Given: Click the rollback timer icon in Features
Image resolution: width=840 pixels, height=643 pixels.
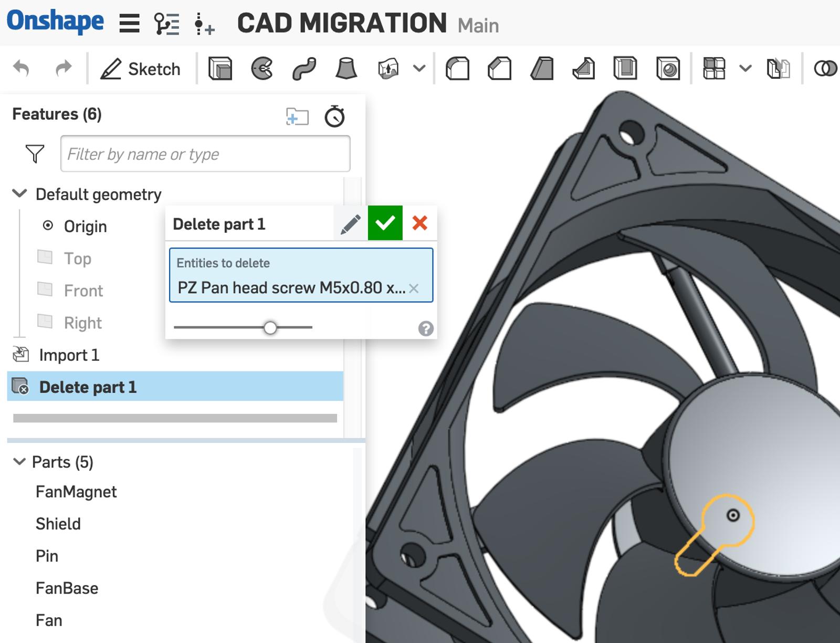Looking at the screenshot, I should pos(334,117).
